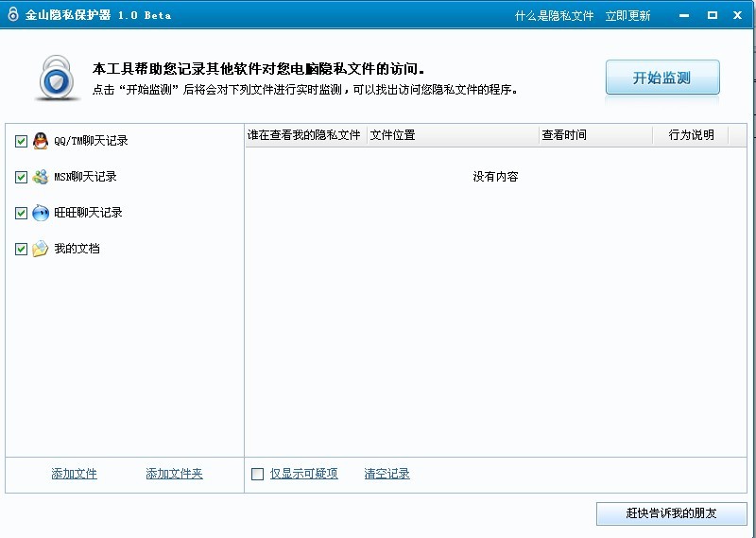Click the padlock shield logo icon

click(57, 78)
